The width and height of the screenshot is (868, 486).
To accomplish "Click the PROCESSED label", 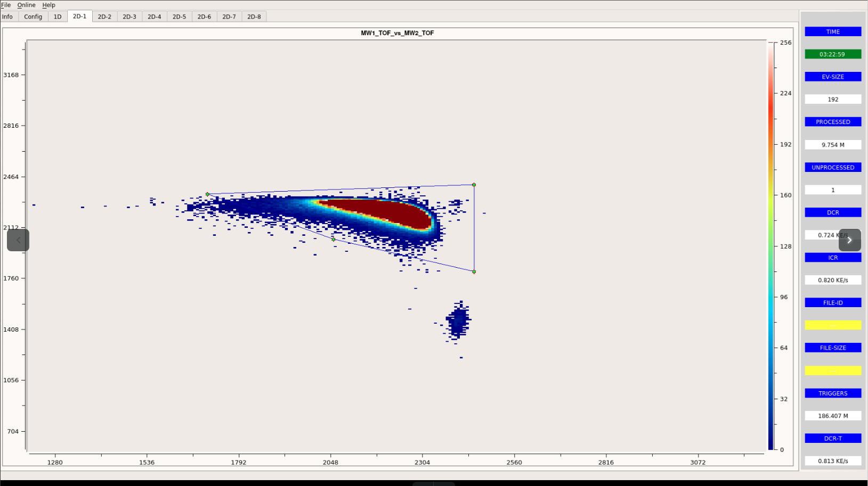I will tap(833, 122).
